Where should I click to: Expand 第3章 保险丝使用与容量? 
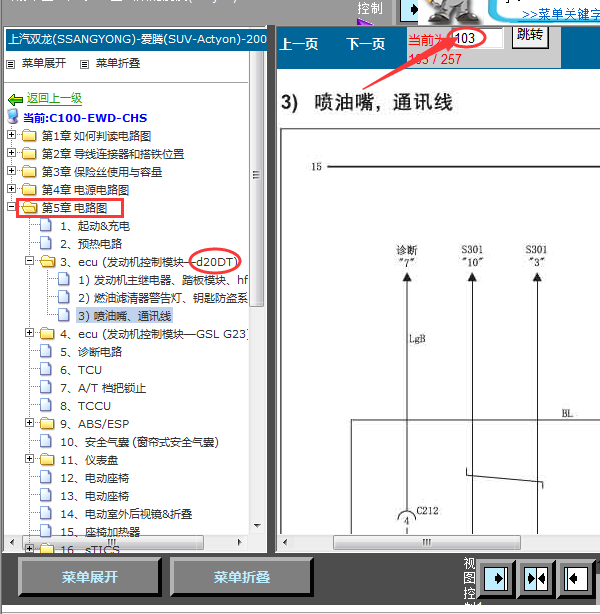(x=11, y=171)
